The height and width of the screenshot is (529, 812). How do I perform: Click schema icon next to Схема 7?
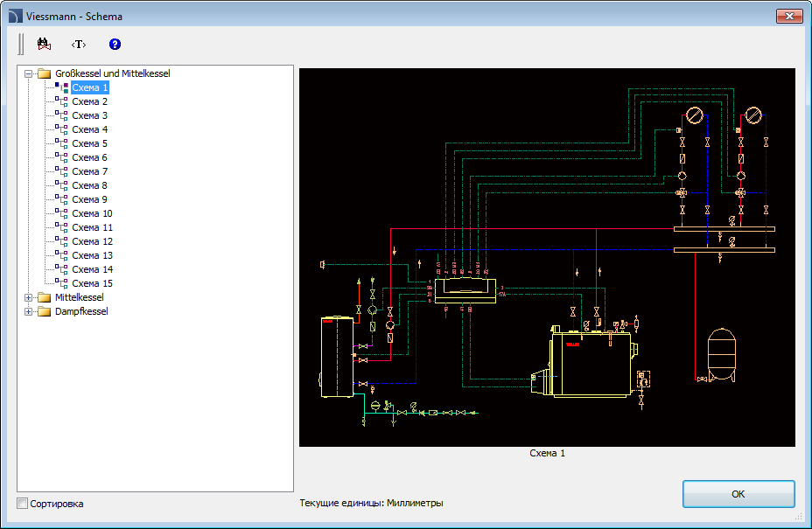pyautogui.click(x=61, y=171)
